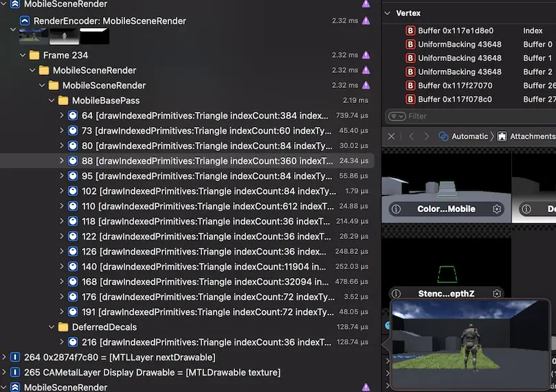Collapse the MobileBasePass folder

(x=53, y=101)
